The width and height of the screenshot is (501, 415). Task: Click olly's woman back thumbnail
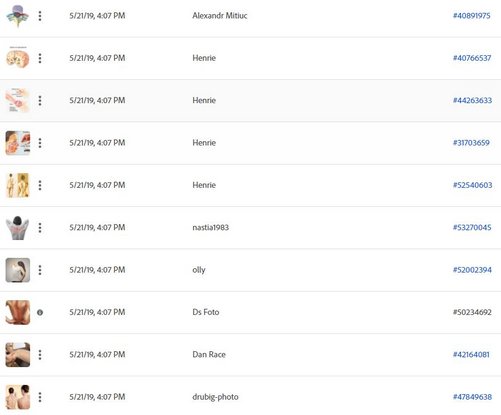(18, 270)
